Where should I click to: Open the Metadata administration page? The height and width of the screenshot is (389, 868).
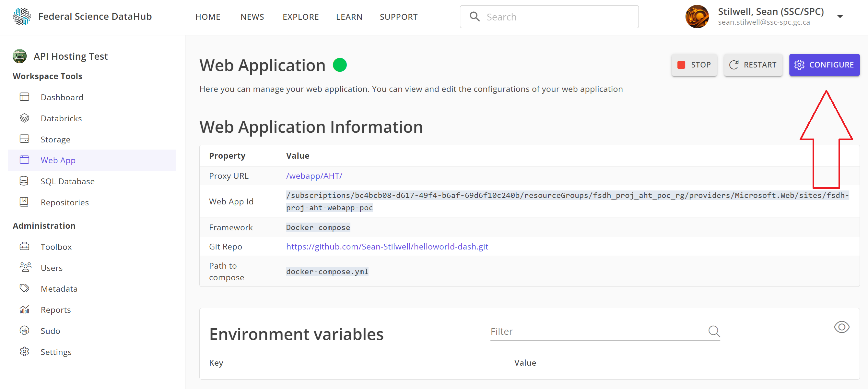(x=59, y=288)
